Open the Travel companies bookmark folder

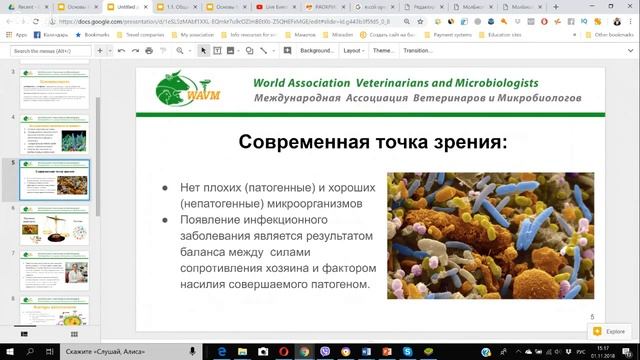click(141, 35)
